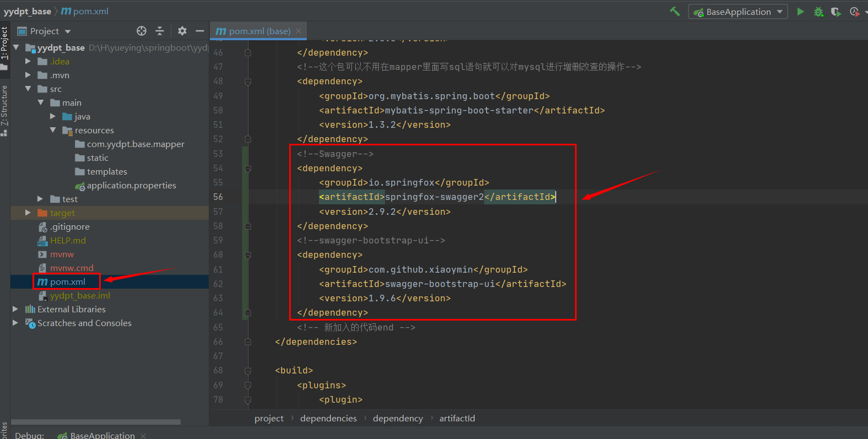
Task: Run with coverage shield icon
Action: click(836, 12)
